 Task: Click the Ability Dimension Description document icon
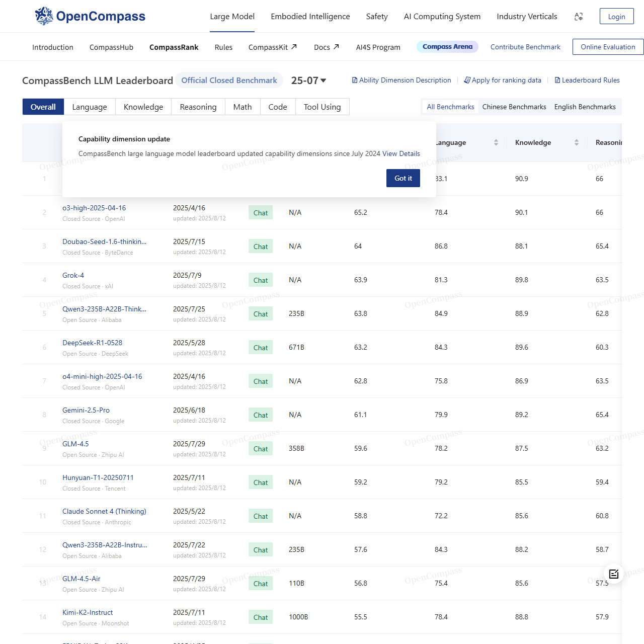pos(356,80)
